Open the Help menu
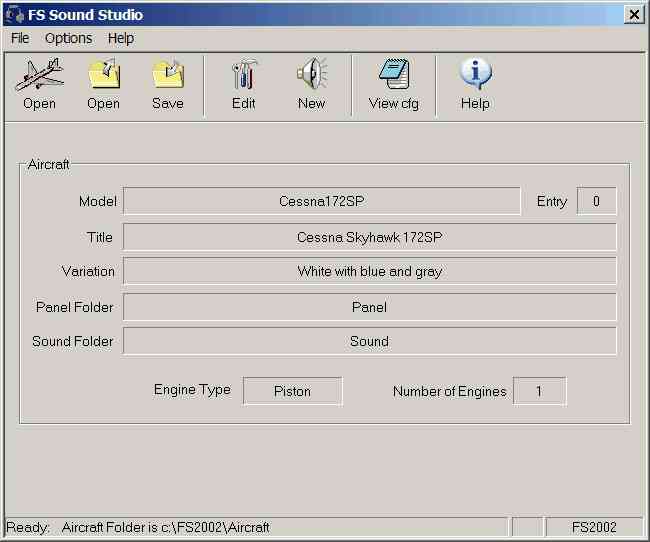This screenshot has height=542, width=650. coord(121,38)
